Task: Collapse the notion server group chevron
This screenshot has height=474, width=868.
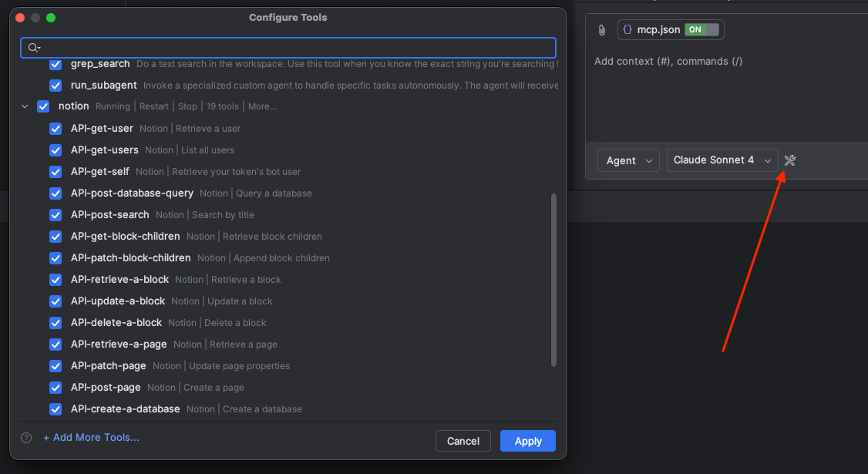Action: [x=25, y=106]
